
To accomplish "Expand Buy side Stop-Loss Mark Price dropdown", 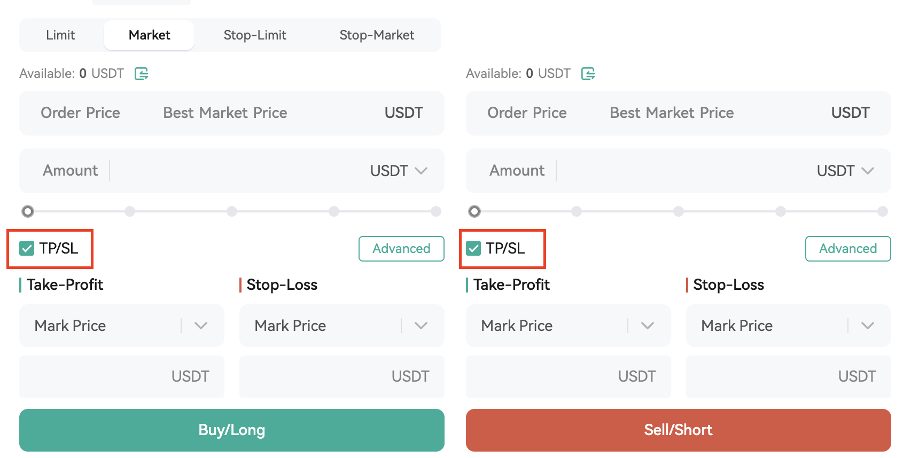I will tap(421, 326).
